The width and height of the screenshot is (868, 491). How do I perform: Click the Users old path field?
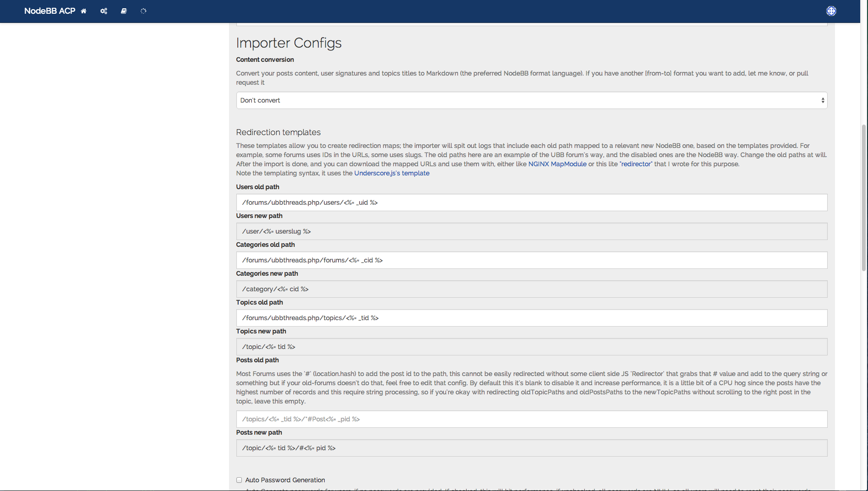(531, 202)
